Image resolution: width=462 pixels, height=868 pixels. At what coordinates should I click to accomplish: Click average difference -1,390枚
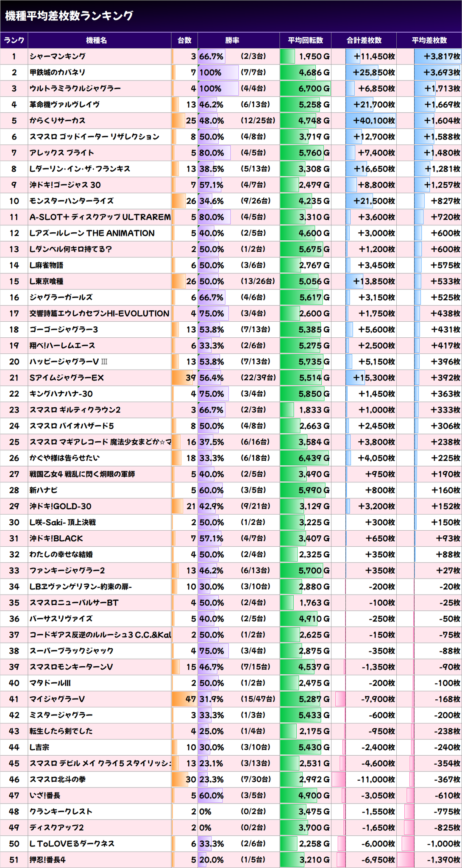(443, 860)
